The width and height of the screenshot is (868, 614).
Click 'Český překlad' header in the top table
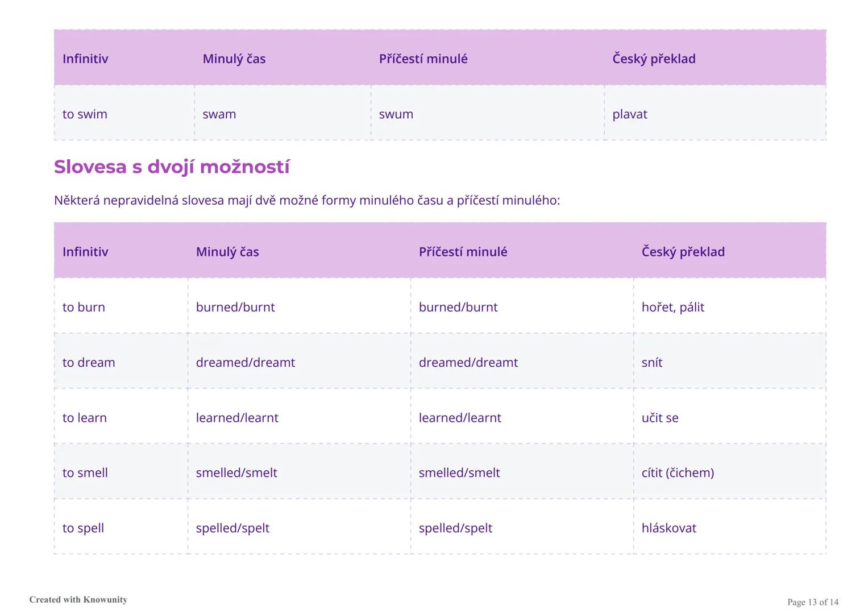pyautogui.click(x=654, y=59)
